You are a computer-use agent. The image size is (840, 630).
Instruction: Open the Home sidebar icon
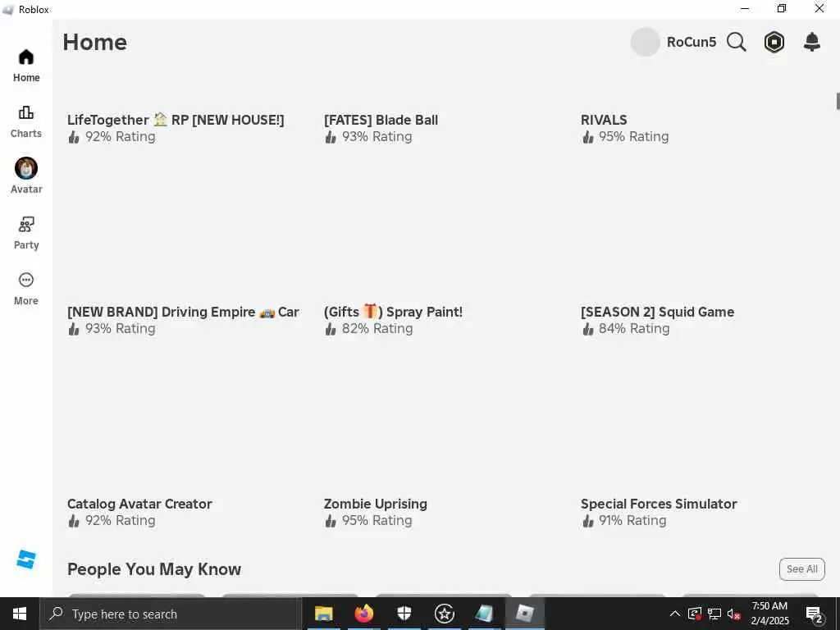click(25, 57)
